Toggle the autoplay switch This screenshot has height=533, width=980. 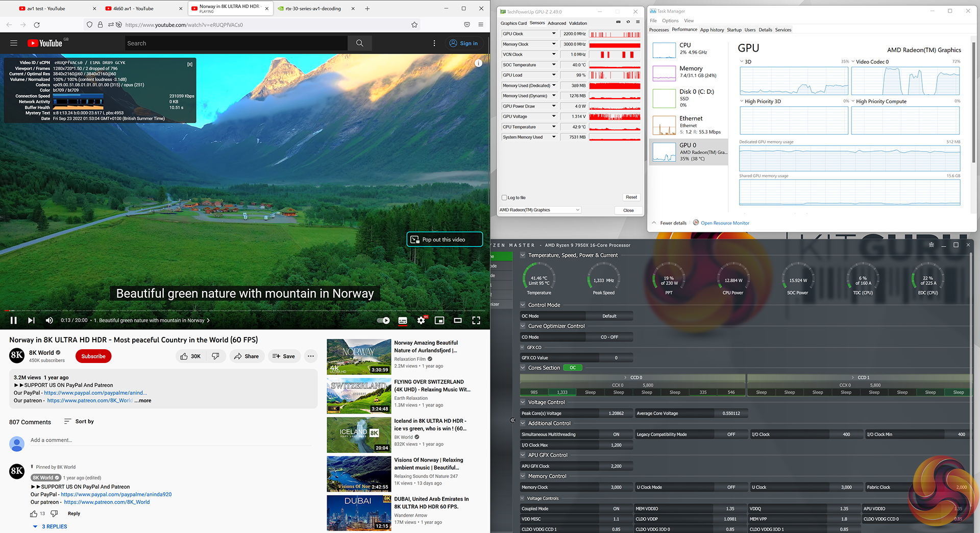383,321
